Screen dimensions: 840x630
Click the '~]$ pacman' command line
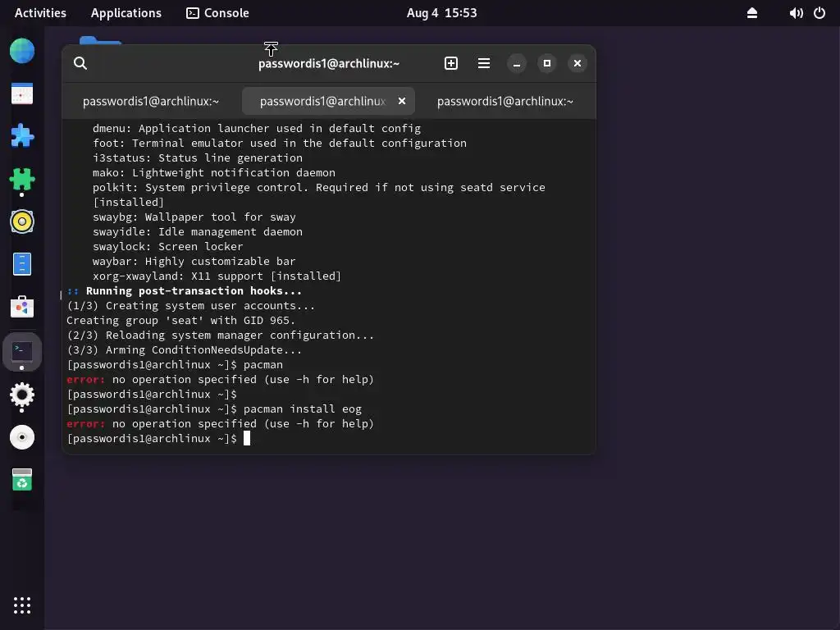(x=175, y=365)
